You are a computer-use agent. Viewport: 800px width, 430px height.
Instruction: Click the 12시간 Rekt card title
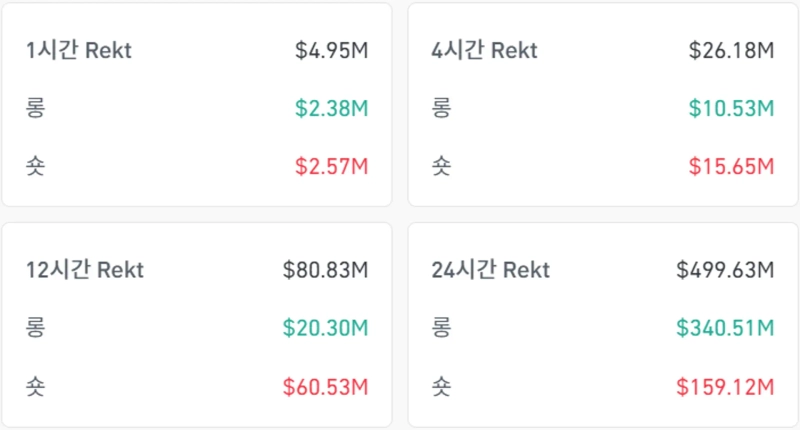(x=85, y=270)
